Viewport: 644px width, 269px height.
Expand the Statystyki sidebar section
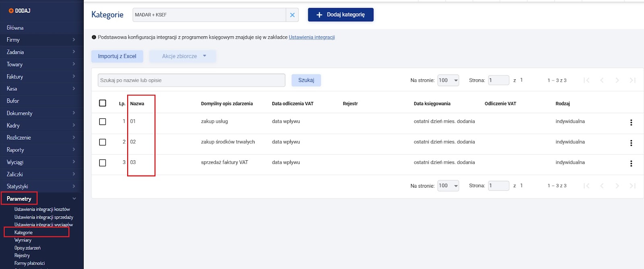coord(42,186)
